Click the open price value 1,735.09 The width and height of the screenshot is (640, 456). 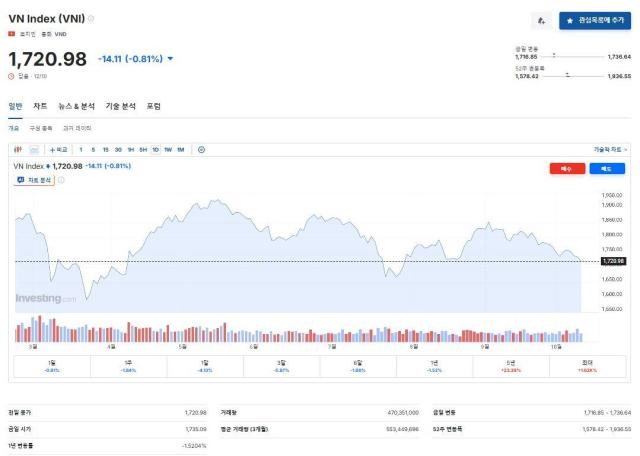tap(196, 429)
